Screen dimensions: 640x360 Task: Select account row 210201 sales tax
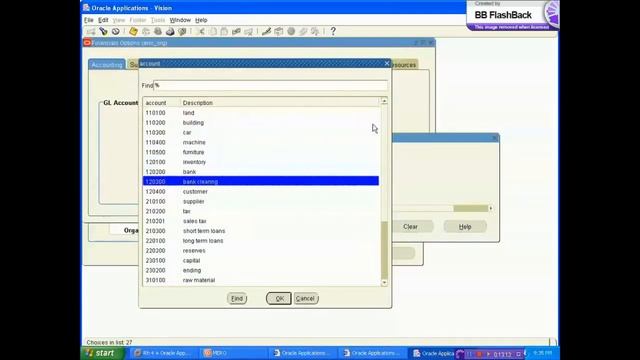tap(261, 221)
